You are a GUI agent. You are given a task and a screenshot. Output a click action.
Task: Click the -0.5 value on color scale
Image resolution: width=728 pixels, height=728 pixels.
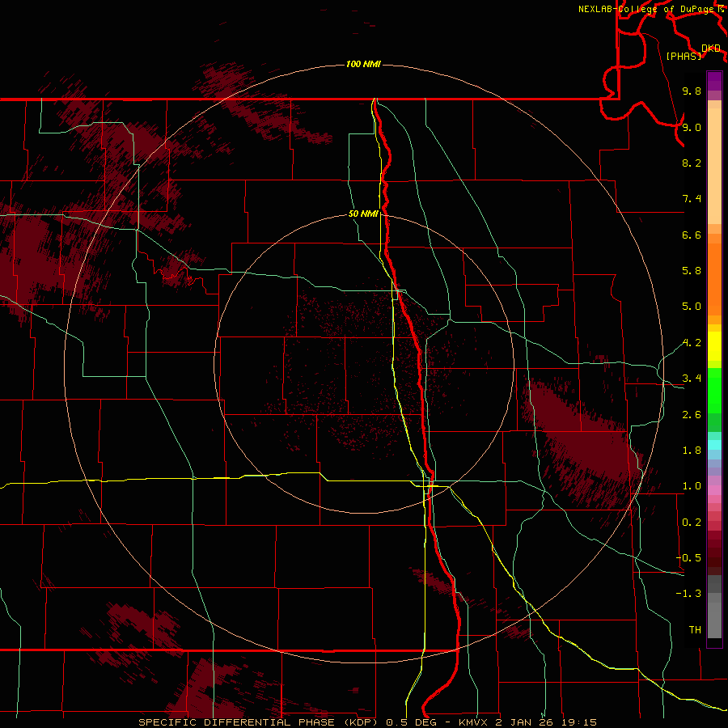pos(688,558)
